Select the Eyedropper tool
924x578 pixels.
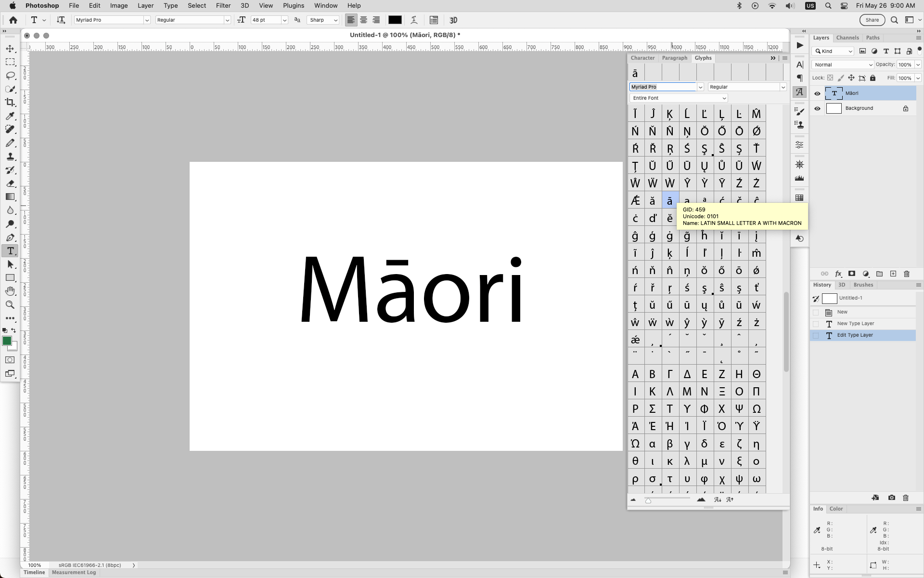[10, 116]
